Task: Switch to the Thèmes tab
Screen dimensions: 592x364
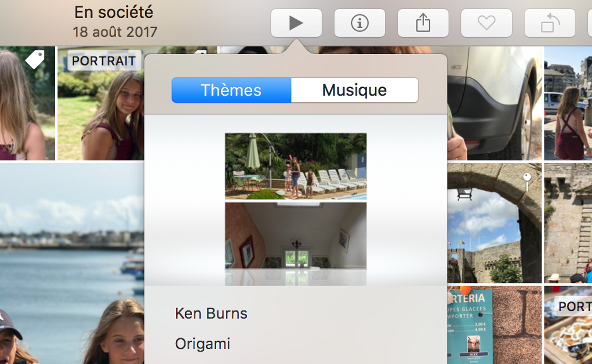Action: pos(231,90)
